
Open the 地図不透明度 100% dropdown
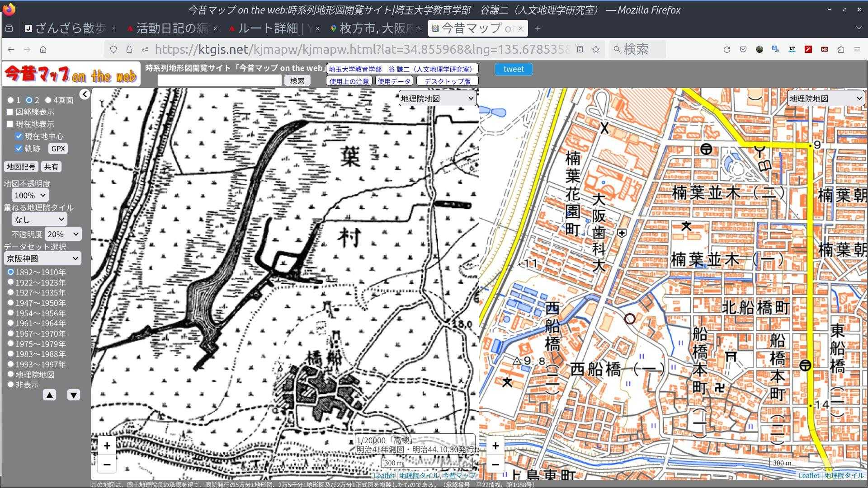point(30,196)
